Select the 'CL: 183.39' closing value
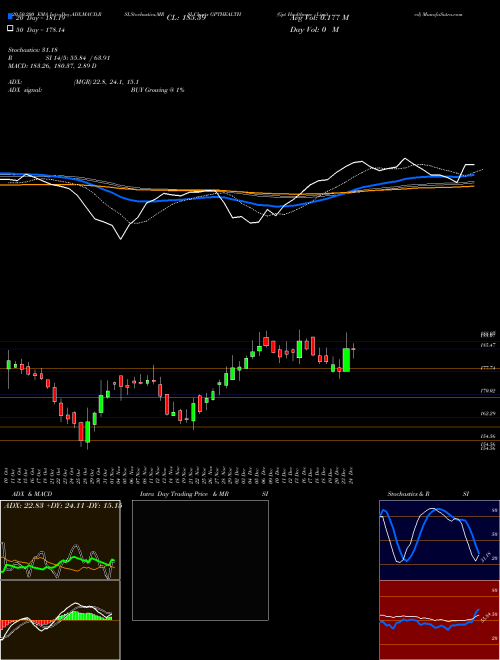 click(x=186, y=18)
